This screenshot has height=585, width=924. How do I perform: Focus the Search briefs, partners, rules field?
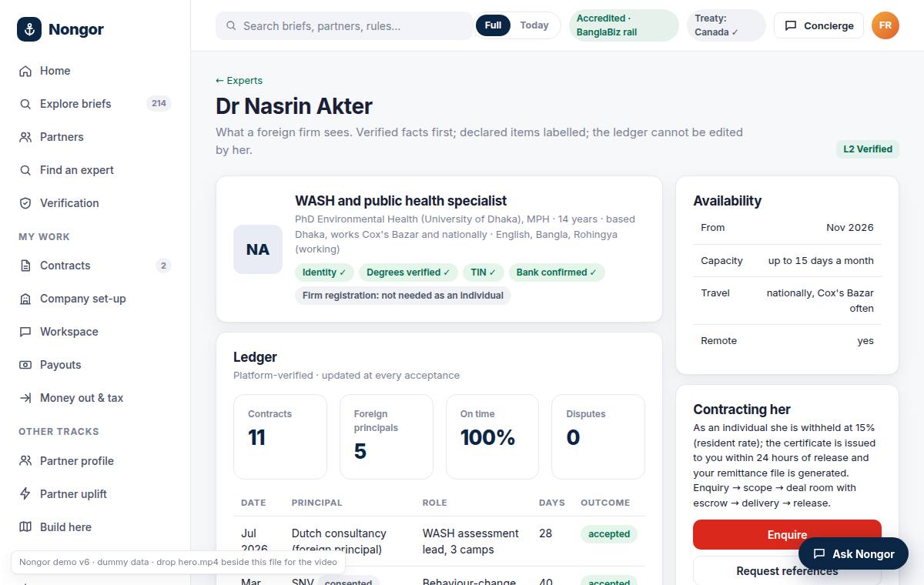pyautogui.click(x=344, y=25)
